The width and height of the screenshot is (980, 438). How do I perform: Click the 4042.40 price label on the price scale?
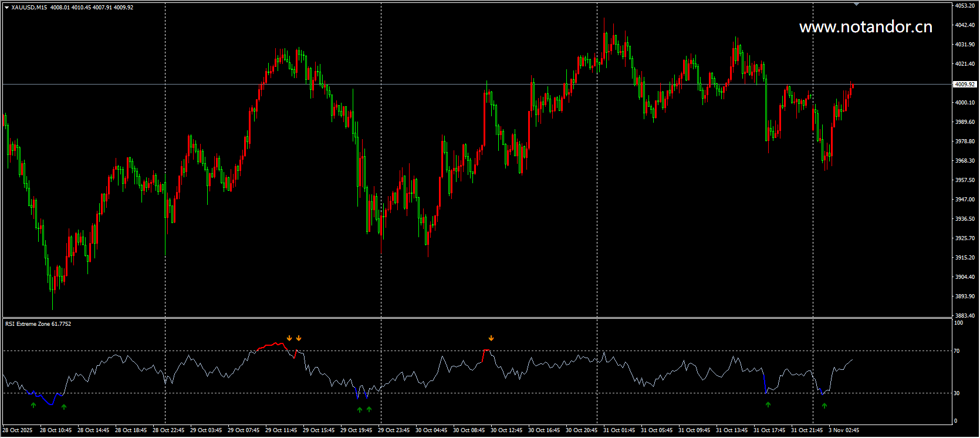965,25
